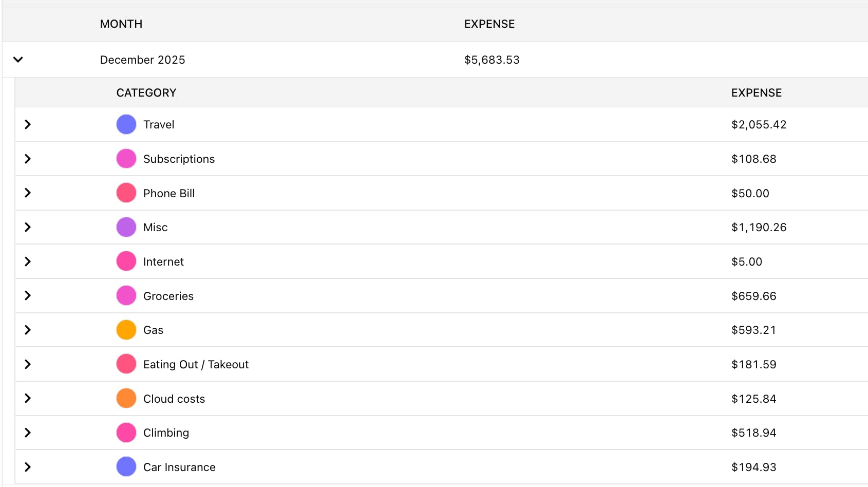Select the Eating Out / Takeout label
Viewport: 868px width, 487px height.
[196, 365]
